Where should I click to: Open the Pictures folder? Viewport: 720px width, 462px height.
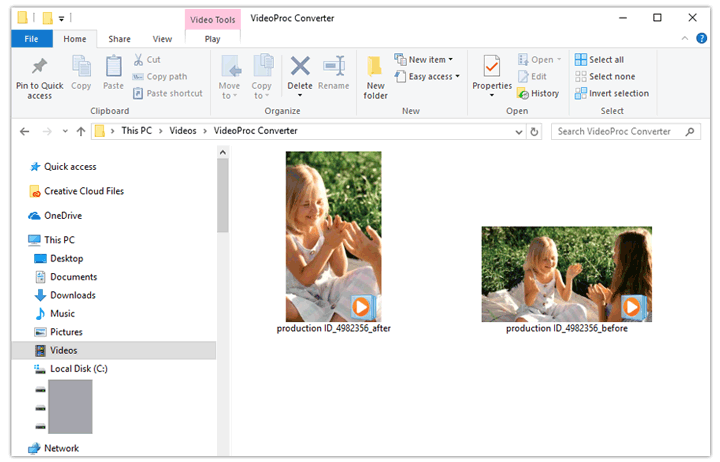click(59, 332)
